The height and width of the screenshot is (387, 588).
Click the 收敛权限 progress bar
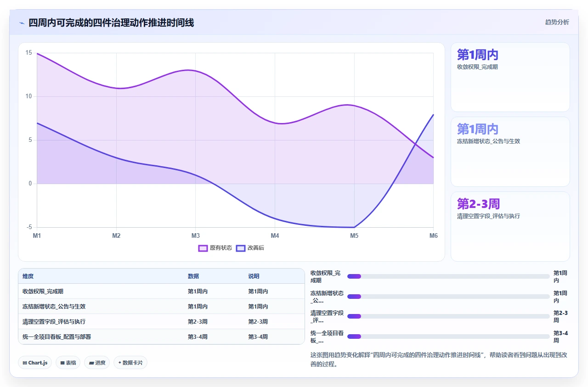point(448,276)
